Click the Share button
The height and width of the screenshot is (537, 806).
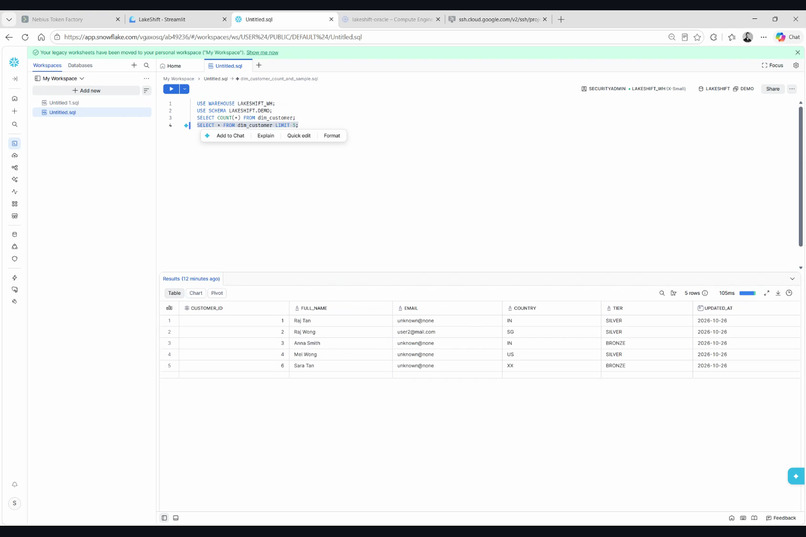[773, 89]
